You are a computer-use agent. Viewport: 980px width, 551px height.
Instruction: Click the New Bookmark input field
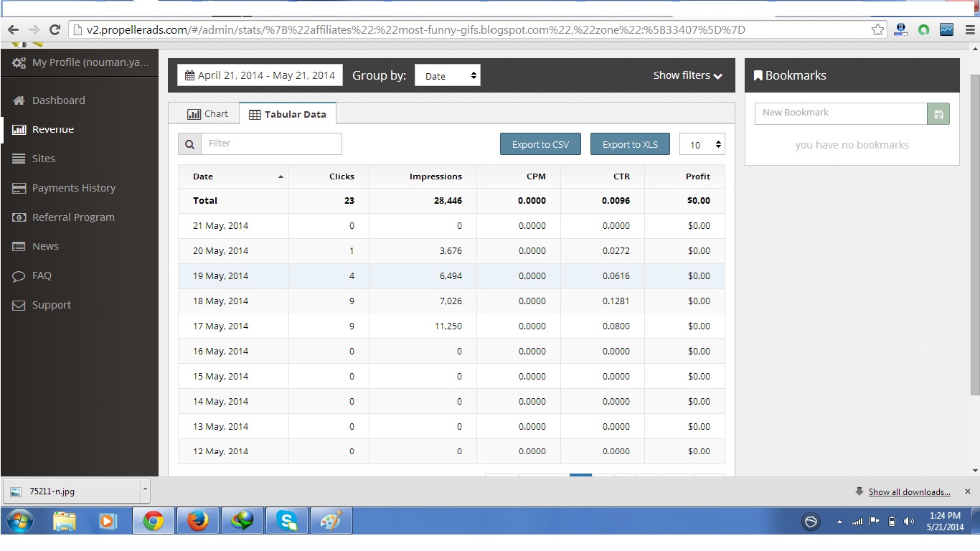pos(840,113)
